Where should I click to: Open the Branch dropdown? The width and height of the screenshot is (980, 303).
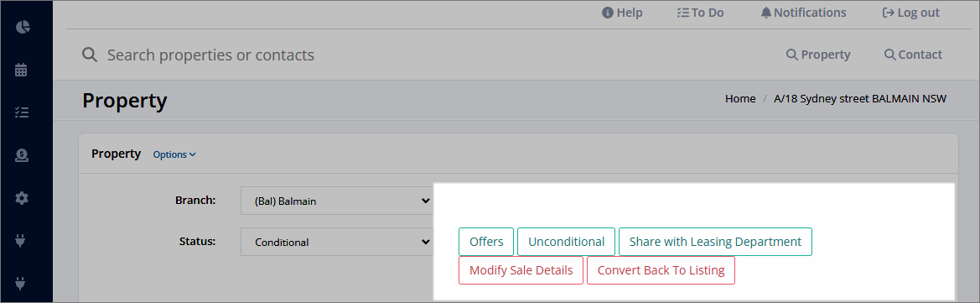click(x=336, y=201)
